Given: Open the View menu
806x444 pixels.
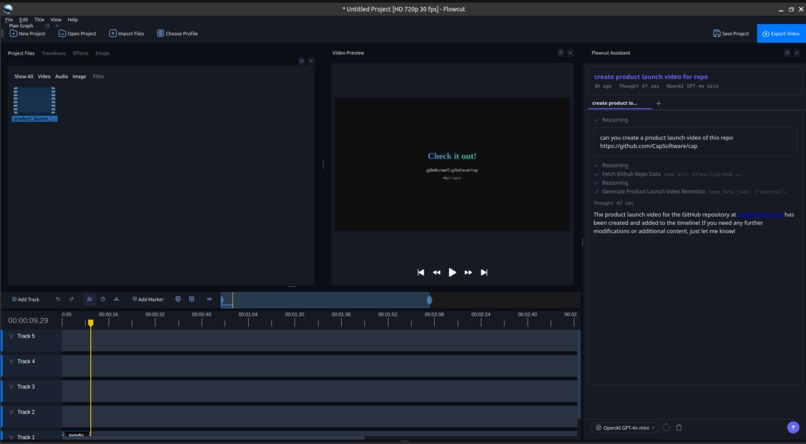Looking at the screenshot, I should coord(56,20).
